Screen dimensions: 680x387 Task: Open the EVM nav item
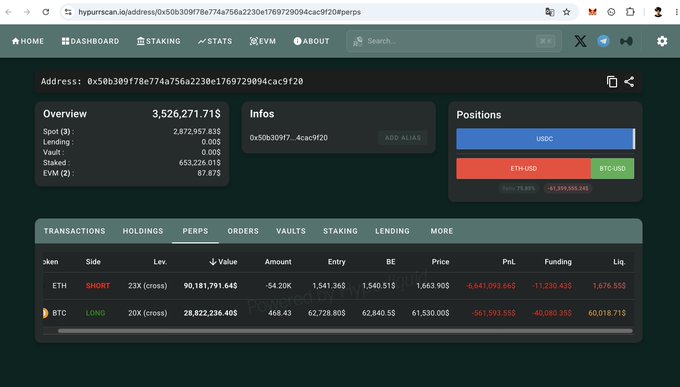(x=263, y=41)
